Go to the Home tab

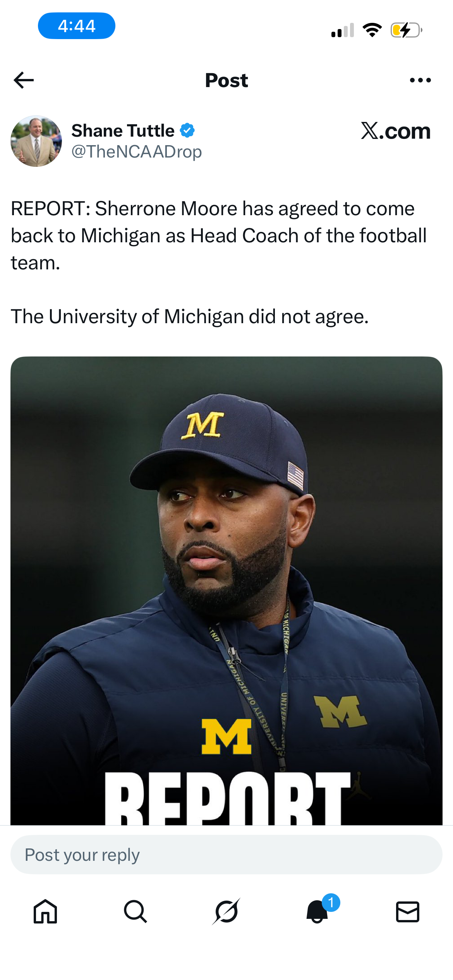pos(45,911)
